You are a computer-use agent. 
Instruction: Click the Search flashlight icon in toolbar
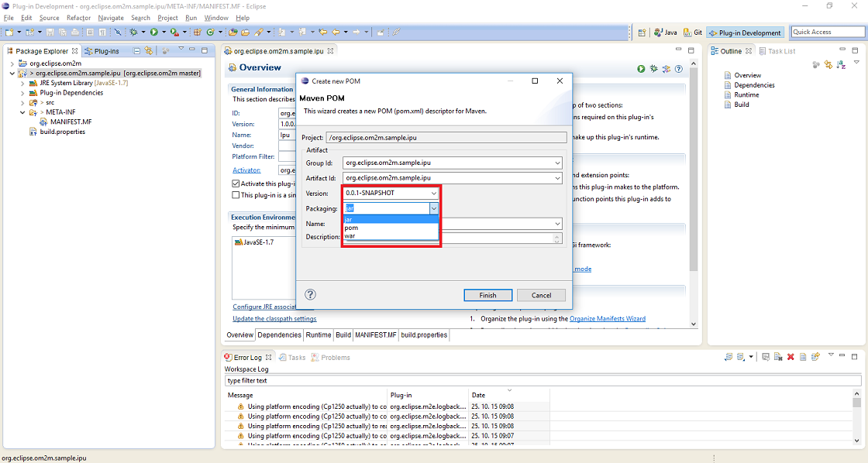pyautogui.click(x=259, y=32)
